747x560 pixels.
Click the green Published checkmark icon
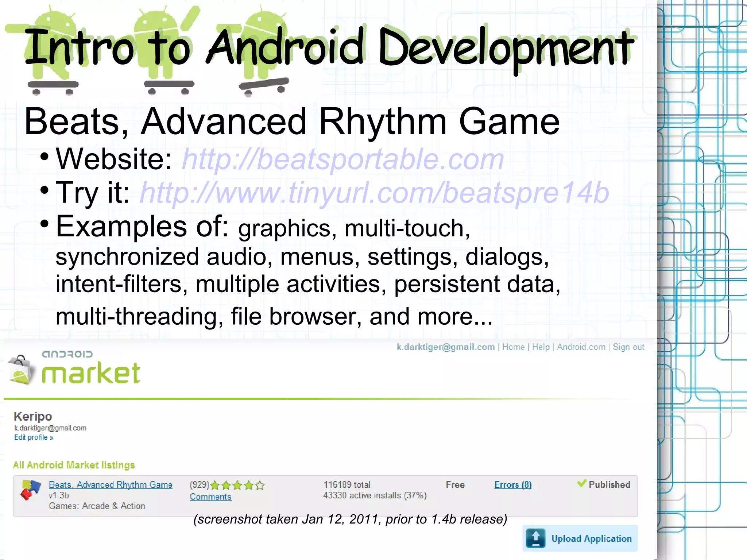click(x=582, y=484)
